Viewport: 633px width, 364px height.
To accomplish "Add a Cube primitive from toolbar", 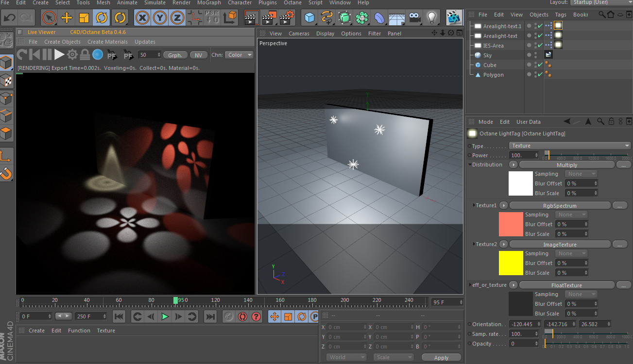I will tap(309, 18).
